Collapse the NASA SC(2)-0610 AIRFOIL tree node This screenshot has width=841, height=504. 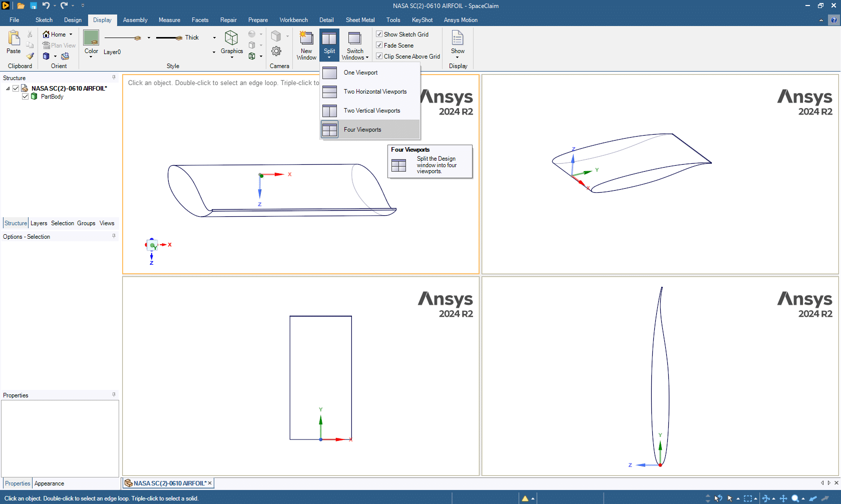pos(8,89)
